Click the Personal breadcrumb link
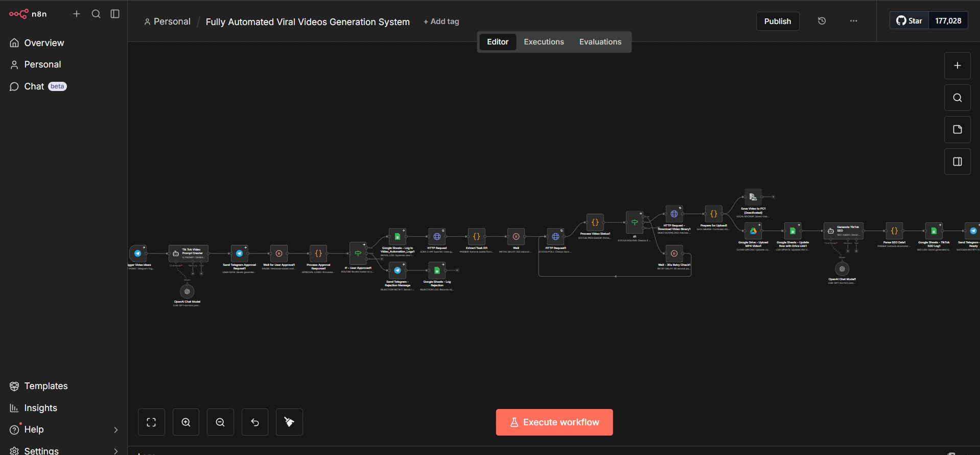The width and height of the screenshot is (980, 455). [167, 21]
